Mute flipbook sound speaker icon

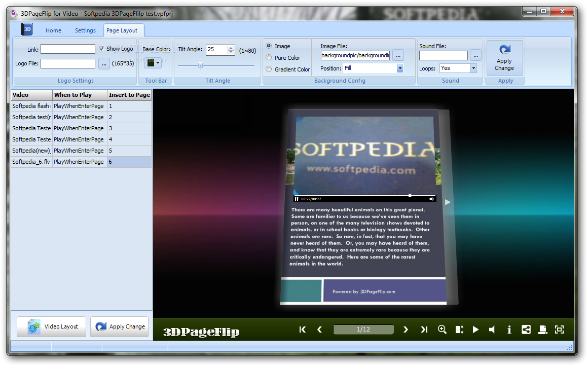click(x=492, y=330)
